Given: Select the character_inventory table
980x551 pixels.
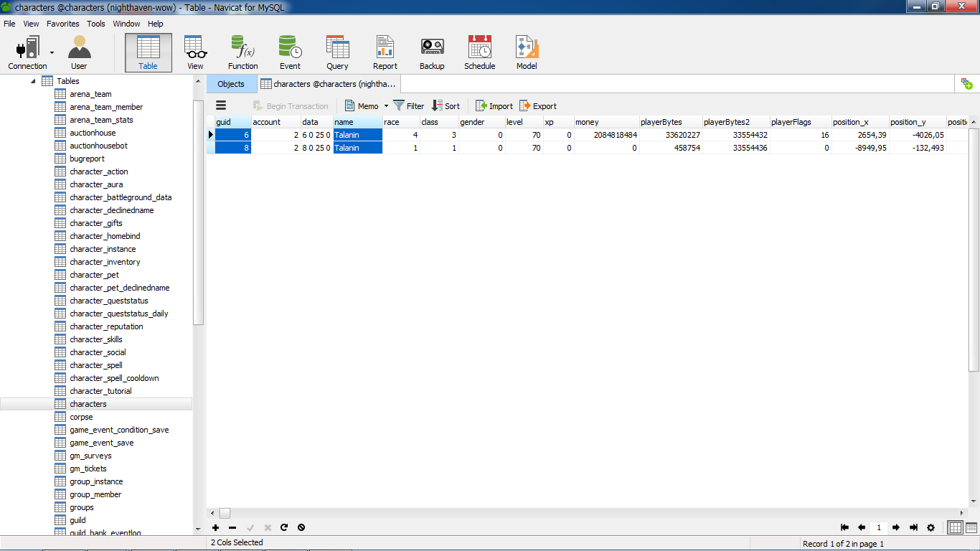Looking at the screenshot, I should point(105,262).
